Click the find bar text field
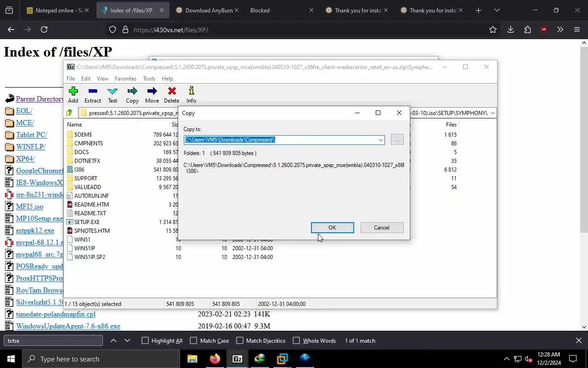Viewport: 588px width, 368px height. pyautogui.click(x=53, y=340)
